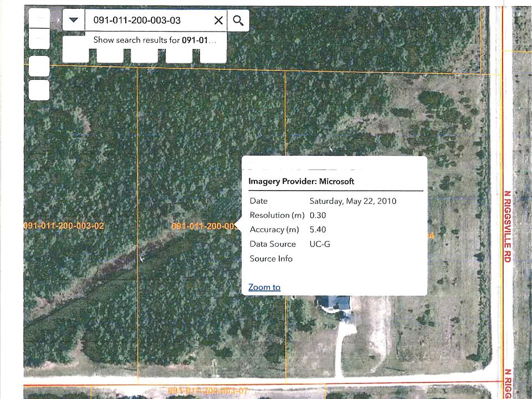
Task: Select 'Show search results for 091-01…' suggestion
Action: [x=155, y=40]
